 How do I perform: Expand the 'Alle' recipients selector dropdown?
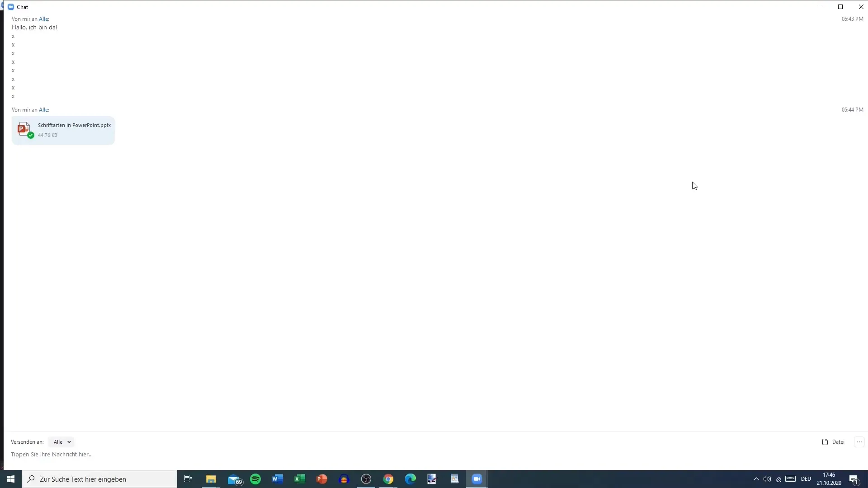click(x=61, y=441)
